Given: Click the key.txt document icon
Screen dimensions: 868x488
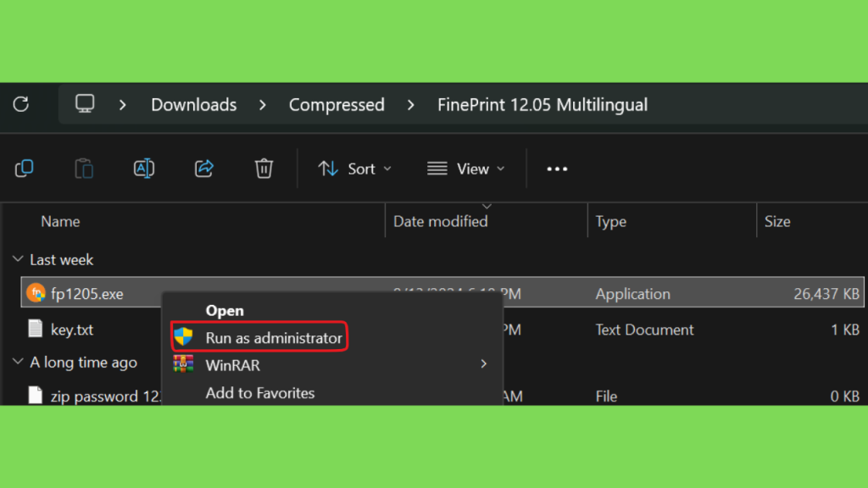Looking at the screenshot, I should click(x=36, y=329).
